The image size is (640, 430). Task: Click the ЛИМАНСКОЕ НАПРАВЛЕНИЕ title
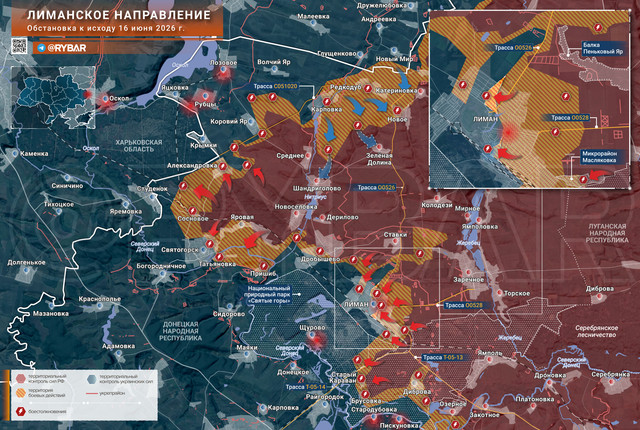tap(119, 16)
